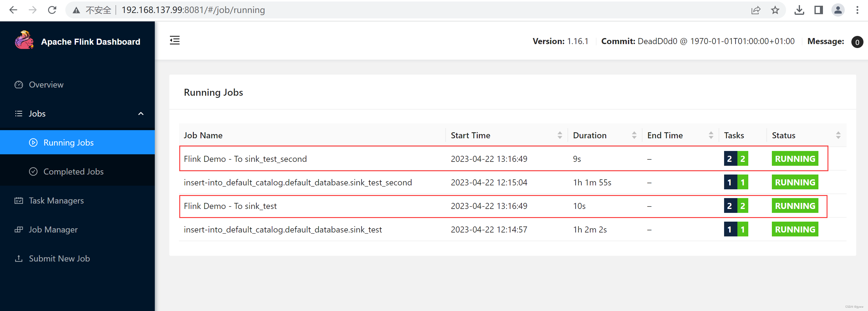
Task: Bookmark this page with star icon
Action: pos(775,10)
